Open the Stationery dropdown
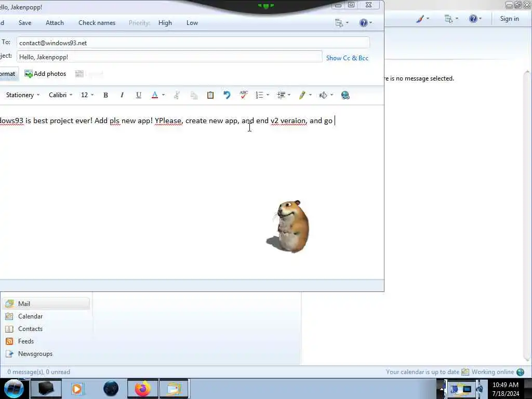Viewport: 532px width, 399px height. (x=23, y=95)
